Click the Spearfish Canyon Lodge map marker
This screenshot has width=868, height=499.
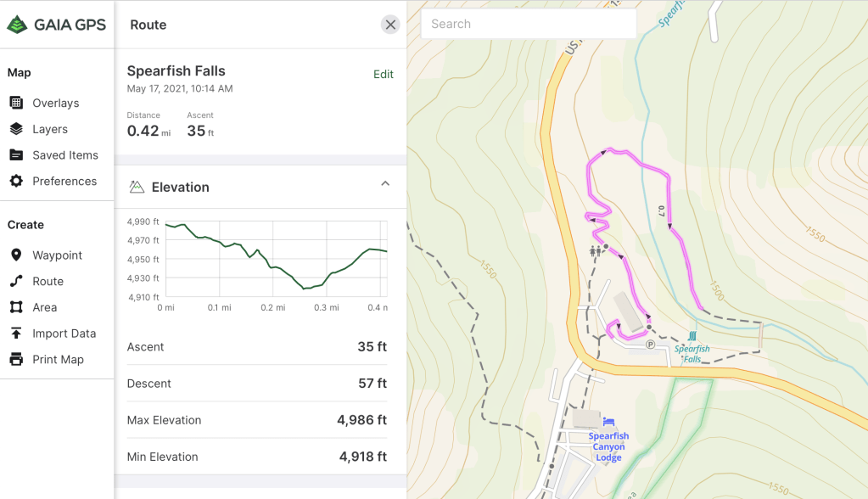click(x=608, y=422)
